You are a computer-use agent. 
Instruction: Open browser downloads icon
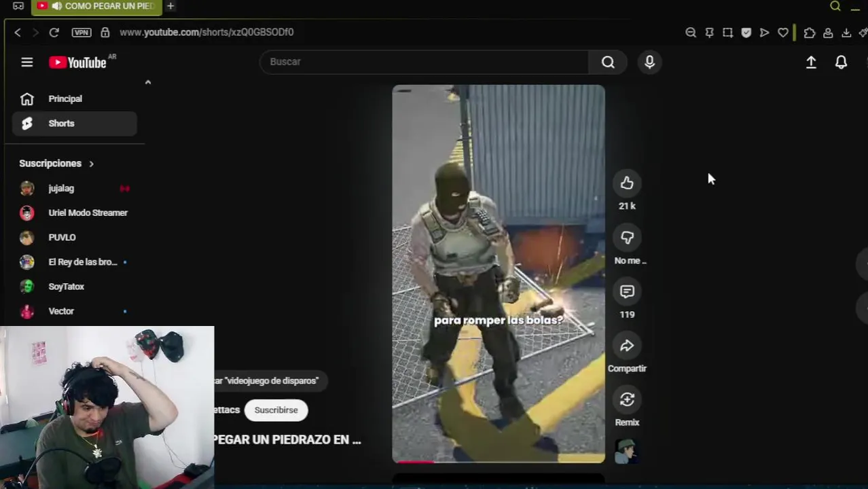click(846, 32)
